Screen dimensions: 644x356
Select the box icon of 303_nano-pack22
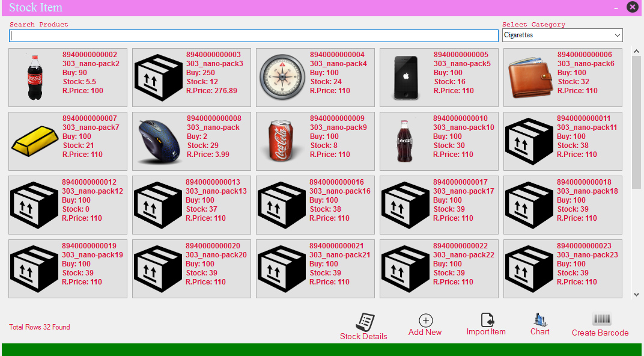[x=406, y=269]
